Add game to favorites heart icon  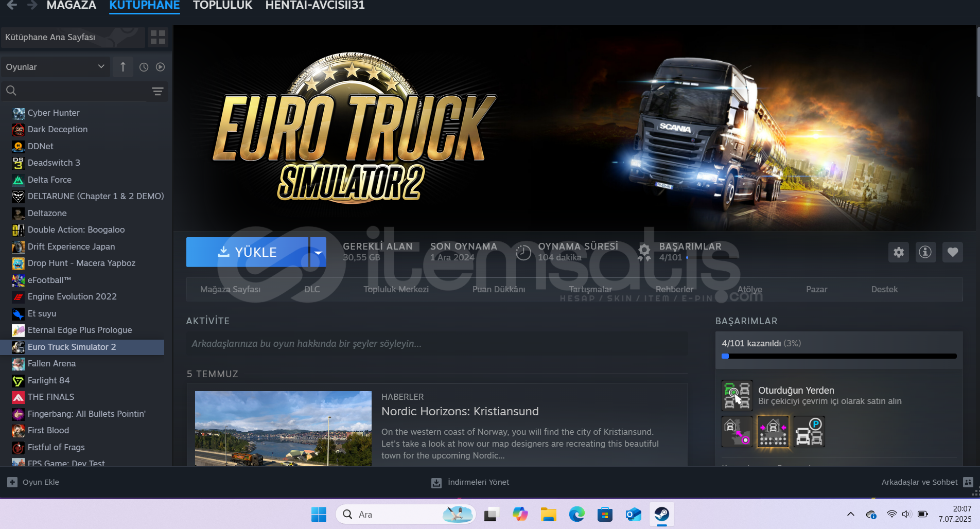click(953, 252)
